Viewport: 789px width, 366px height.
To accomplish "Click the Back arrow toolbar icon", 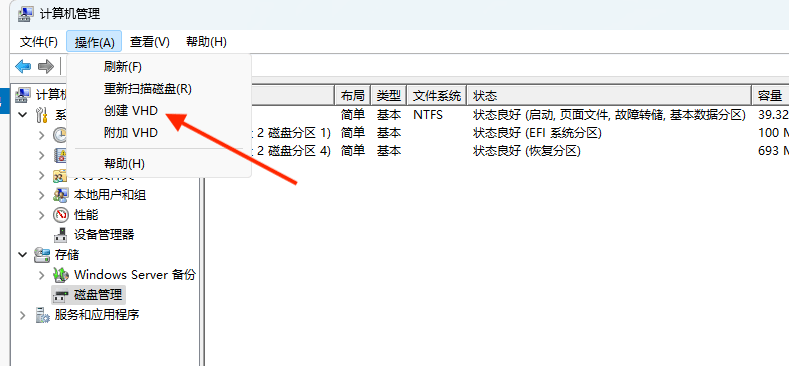I will [23, 66].
